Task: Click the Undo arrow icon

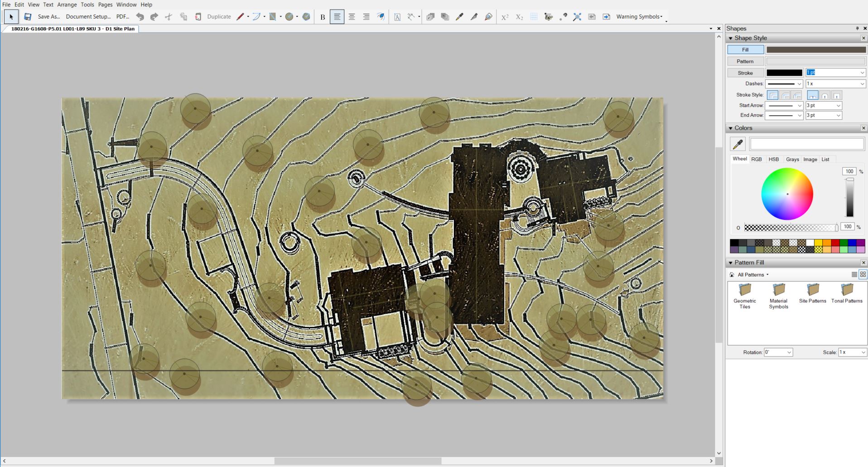Action: (140, 17)
